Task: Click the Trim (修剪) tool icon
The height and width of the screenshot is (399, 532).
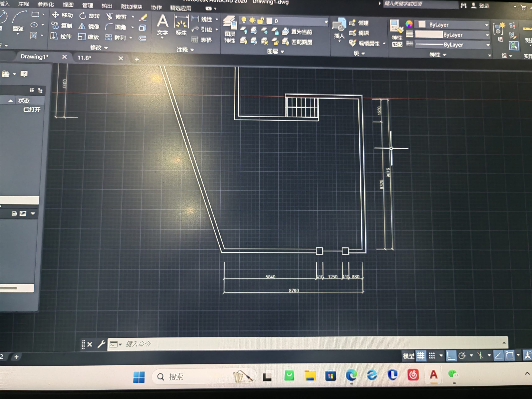Action: tap(110, 16)
